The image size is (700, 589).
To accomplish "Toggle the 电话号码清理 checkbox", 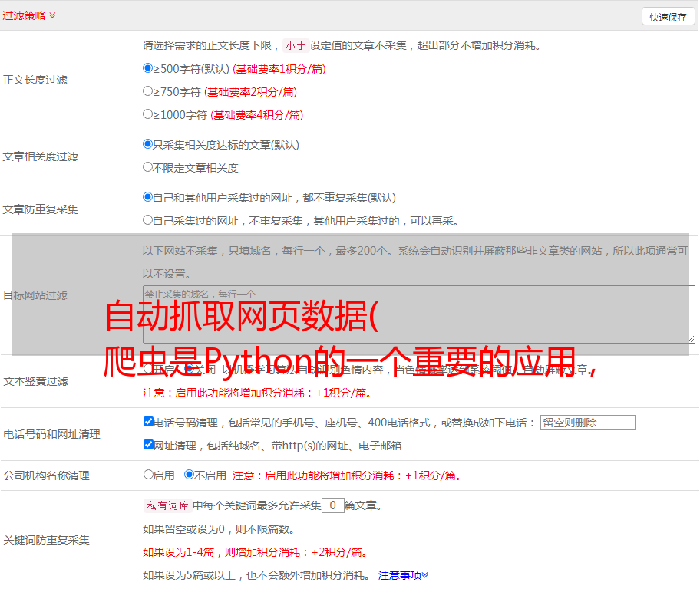I will (x=148, y=421).
